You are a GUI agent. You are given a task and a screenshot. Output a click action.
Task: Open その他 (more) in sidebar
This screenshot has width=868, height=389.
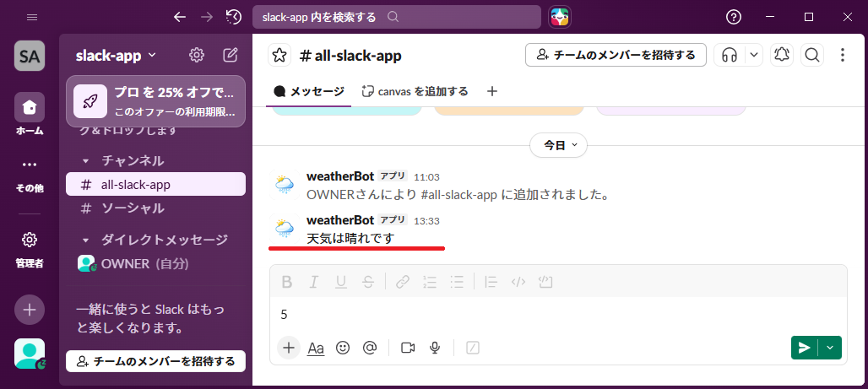coord(30,176)
